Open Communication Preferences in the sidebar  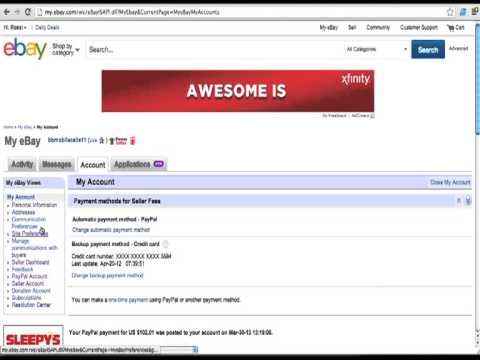(x=29, y=223)
